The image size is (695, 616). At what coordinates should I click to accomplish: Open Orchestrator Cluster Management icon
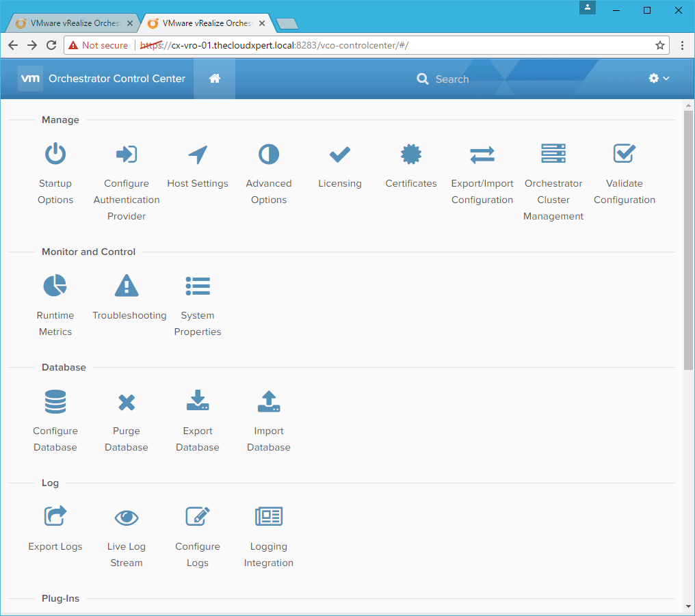point(553,155)
